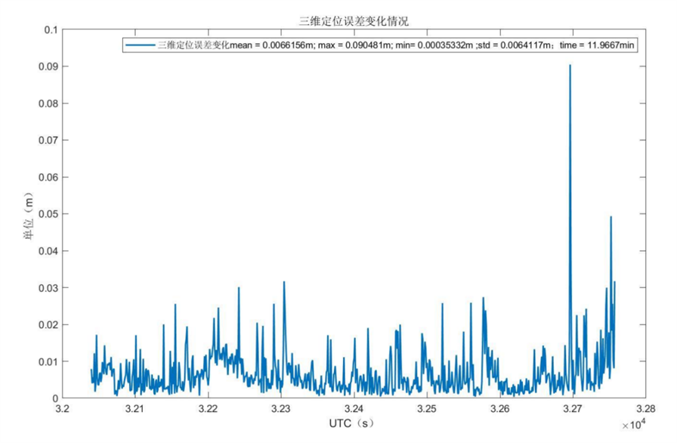Click x-axis tick label 3.2
Viewport: 677px width, 443px height.
62,410
